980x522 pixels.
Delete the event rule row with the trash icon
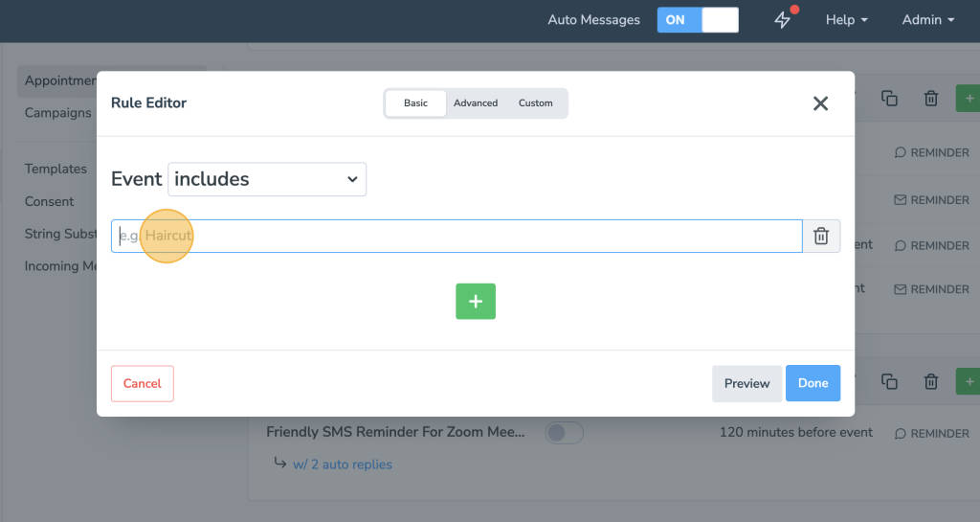point(820,236)
